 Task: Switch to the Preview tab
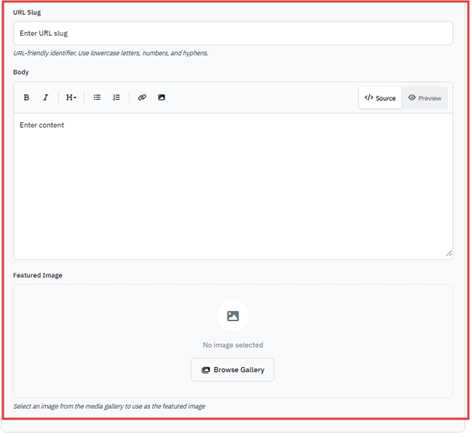pos(425,98)
